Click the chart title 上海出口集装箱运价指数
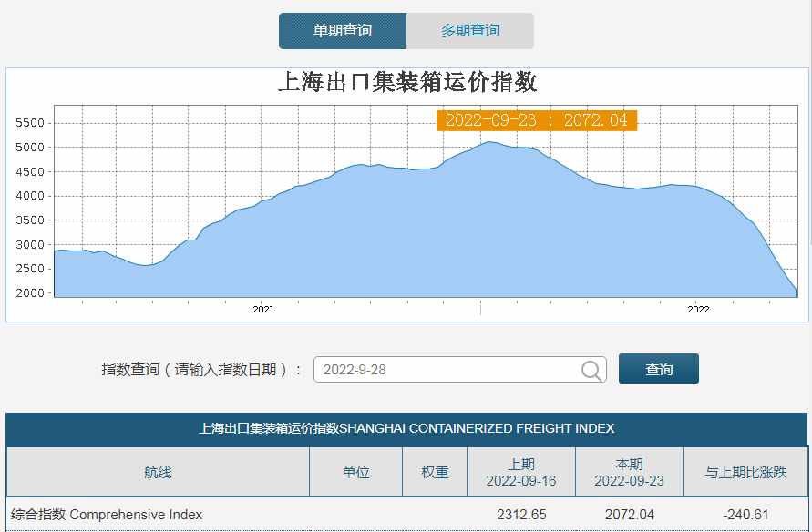Viewport: 812px width, 532px height. (407, 83)
